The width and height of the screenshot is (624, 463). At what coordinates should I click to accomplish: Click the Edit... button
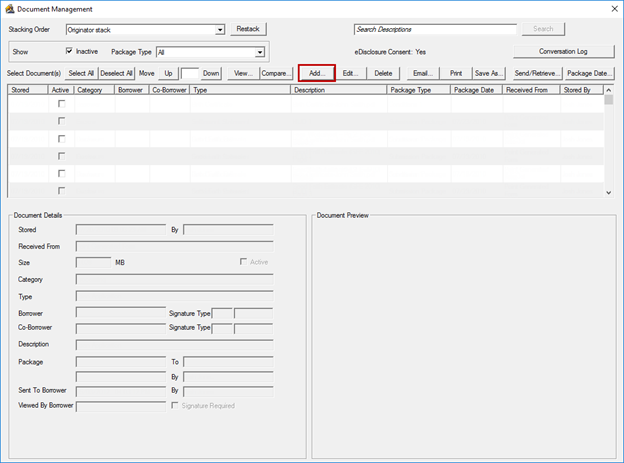[350, 73]
